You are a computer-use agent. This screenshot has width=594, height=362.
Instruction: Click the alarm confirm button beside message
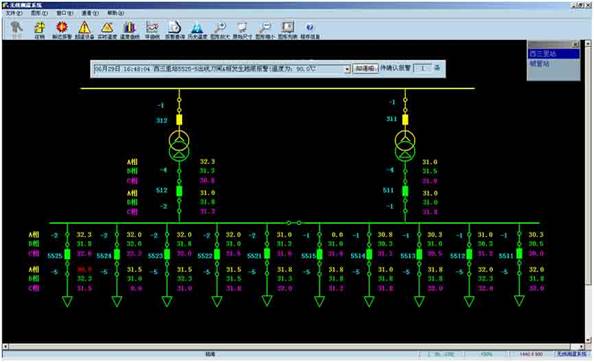click(365, 69)
